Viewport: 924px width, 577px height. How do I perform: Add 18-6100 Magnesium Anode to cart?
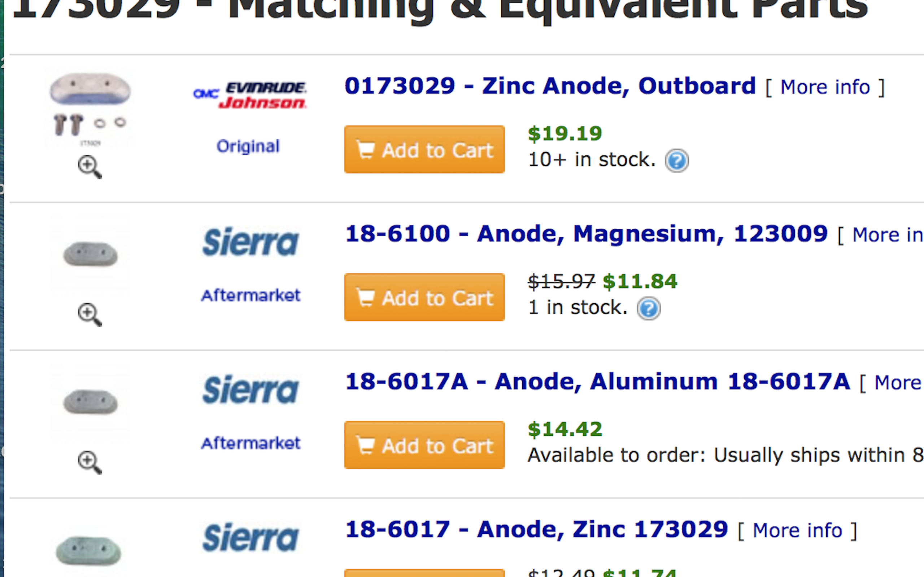[x=424, y=297]
